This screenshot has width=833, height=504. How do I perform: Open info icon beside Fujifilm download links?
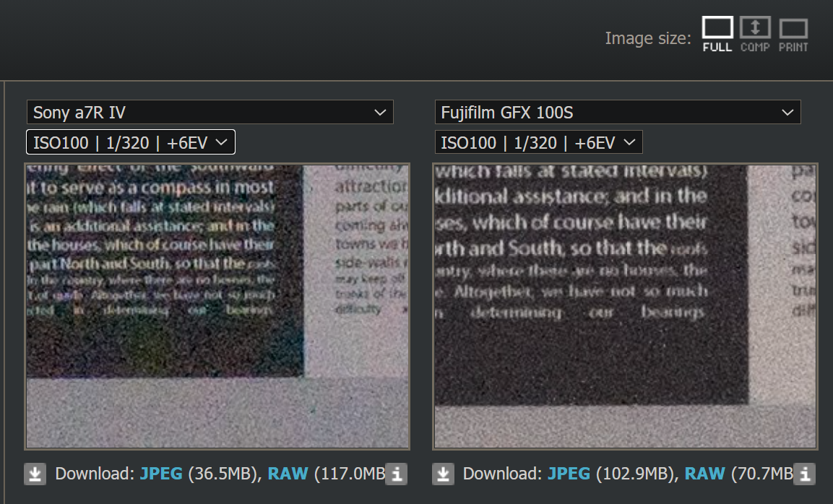[x=804, y=474]
